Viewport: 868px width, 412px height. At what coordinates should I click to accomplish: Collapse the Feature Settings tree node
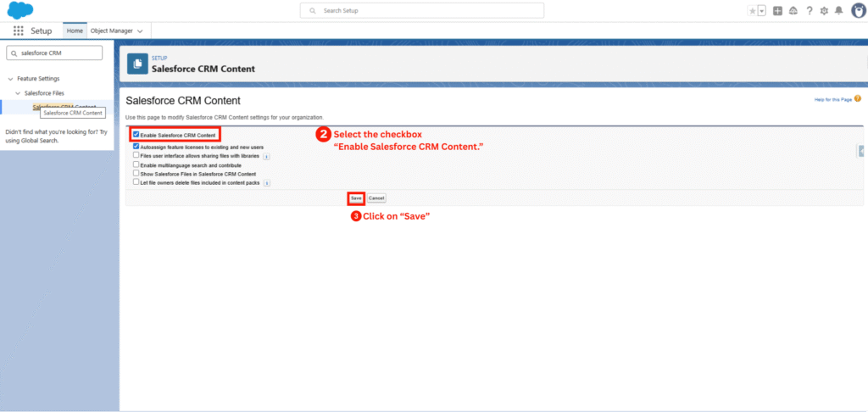click(x=10, y=79)
